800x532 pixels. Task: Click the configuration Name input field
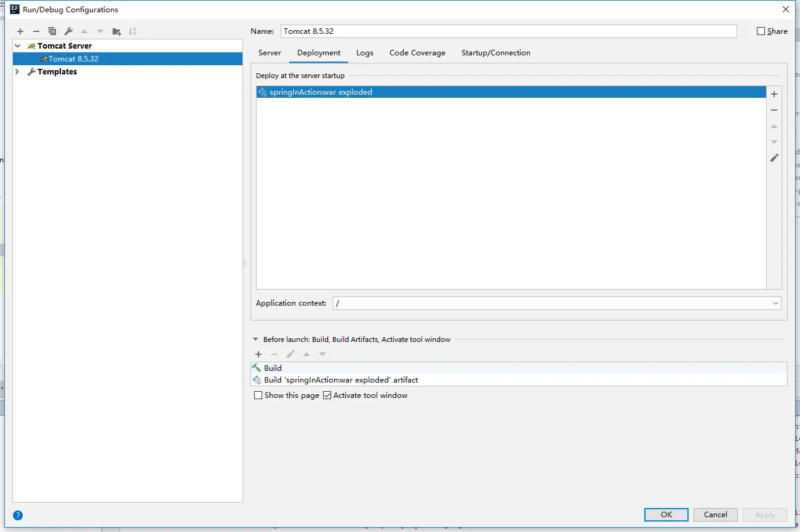(x=509, y=31)
